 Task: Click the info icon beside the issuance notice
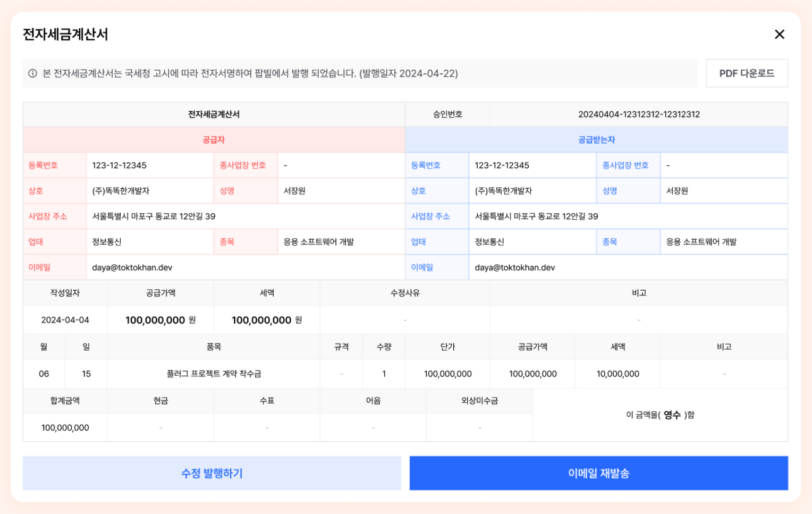tap(33, 73)
